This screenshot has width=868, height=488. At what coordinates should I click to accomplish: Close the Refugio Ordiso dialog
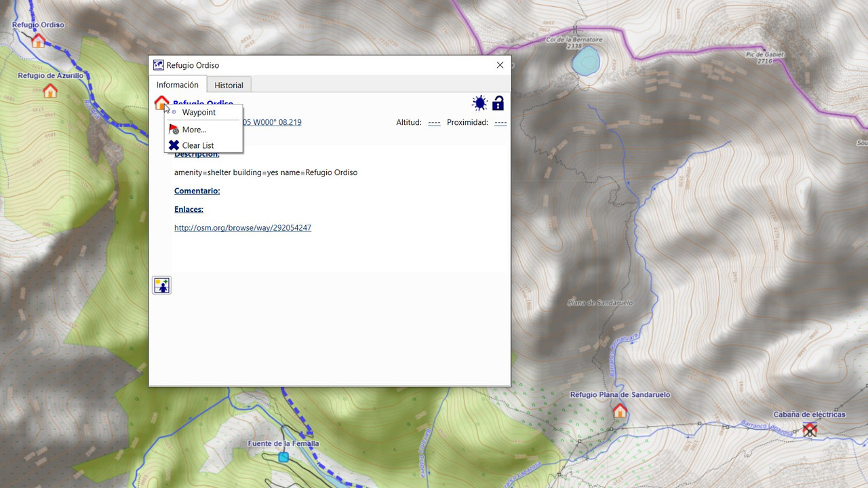(500, 65)
